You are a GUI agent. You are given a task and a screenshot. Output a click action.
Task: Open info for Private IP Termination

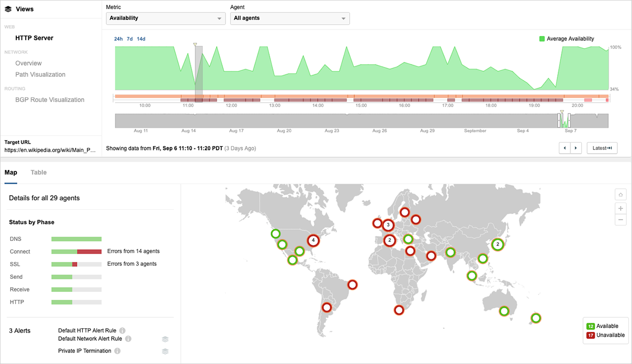tap(117, 351)
